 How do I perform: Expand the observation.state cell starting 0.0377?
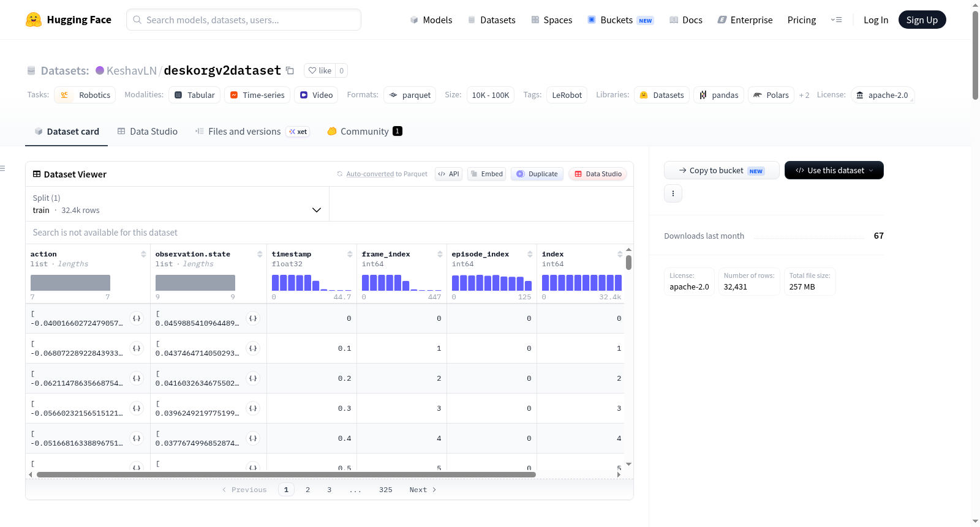click(x=253, y=438)
